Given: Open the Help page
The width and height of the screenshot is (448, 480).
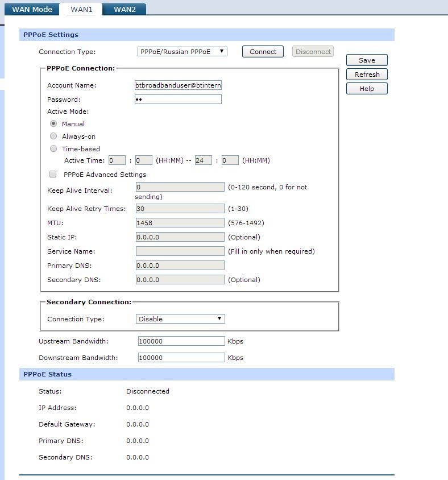Looking at the screenshot, I should tap(367, 89).
